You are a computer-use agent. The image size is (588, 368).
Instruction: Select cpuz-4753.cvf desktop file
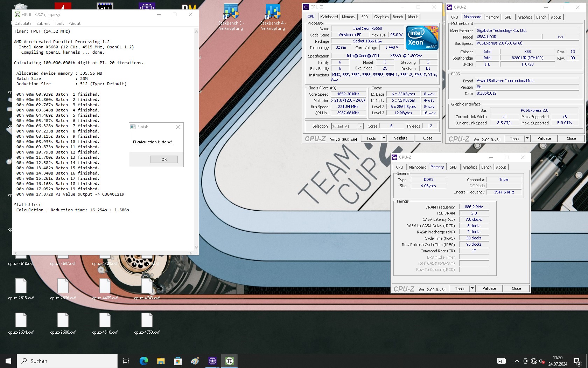147,323
